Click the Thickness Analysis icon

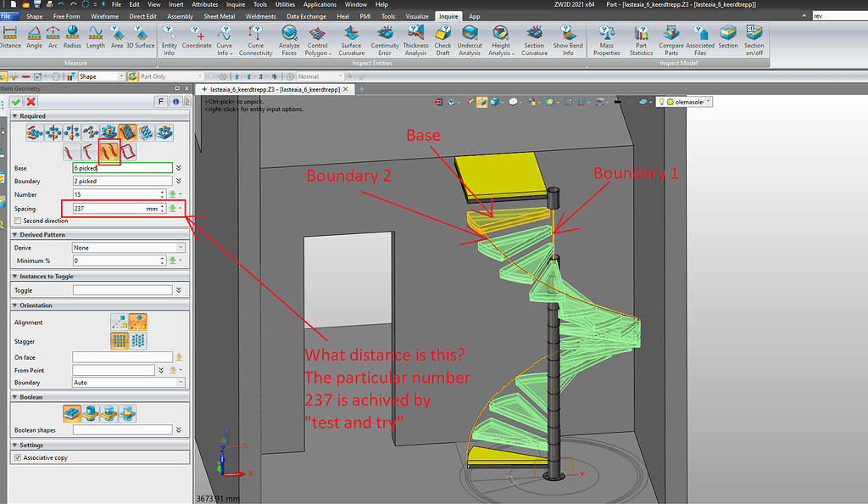(416, 36)
